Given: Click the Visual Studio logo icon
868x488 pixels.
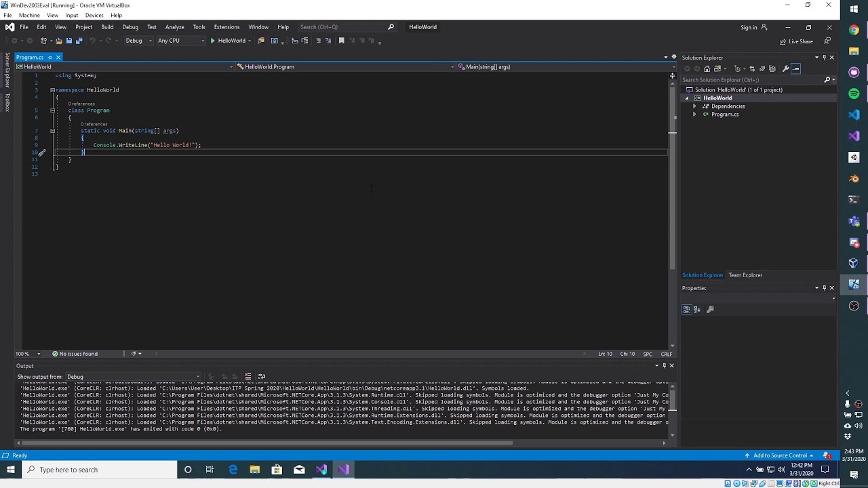Looking at the screenshot, I should 9,27.
